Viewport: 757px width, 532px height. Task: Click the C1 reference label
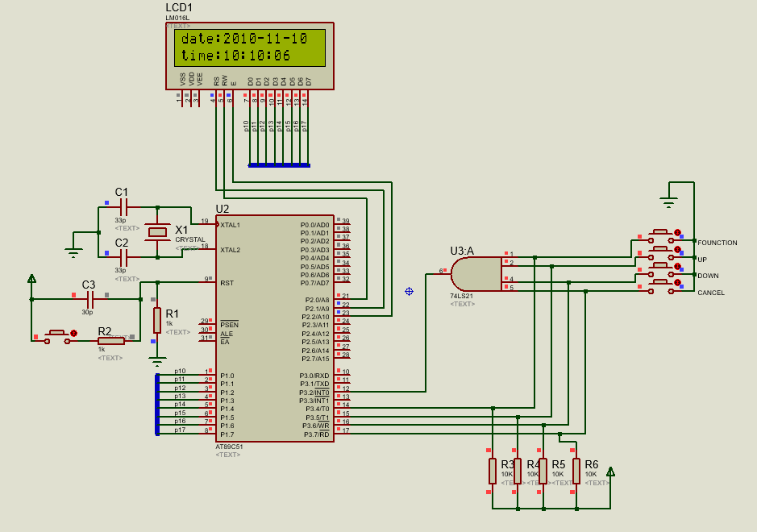click(122, 192)
